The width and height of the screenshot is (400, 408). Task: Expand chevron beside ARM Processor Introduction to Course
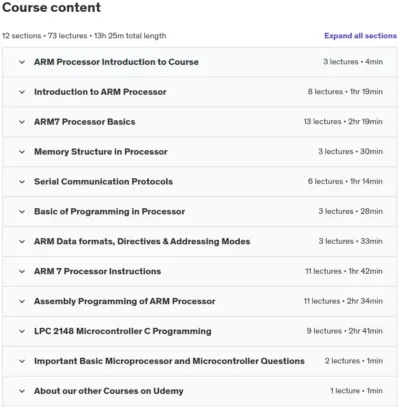[x=22, y=62]
